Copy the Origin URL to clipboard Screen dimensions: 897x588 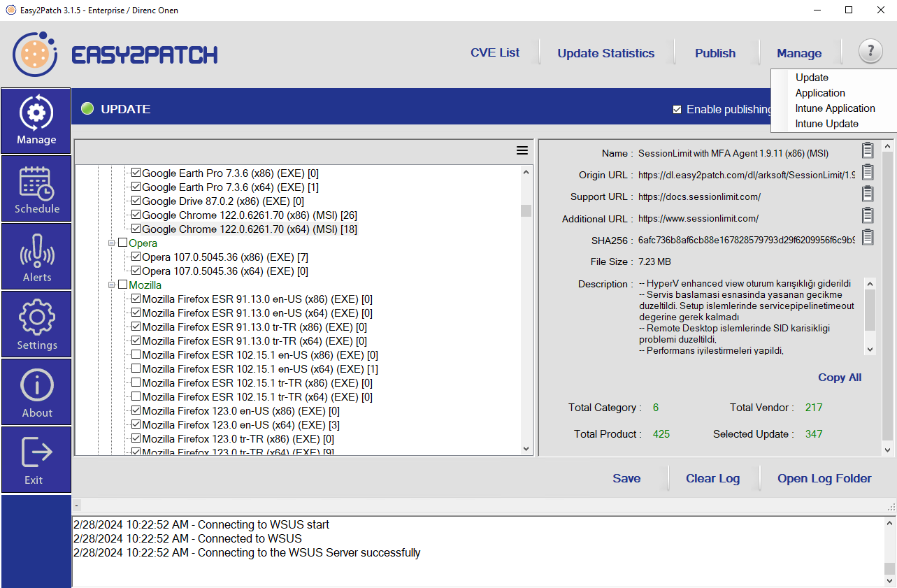[x=868, y=172]
